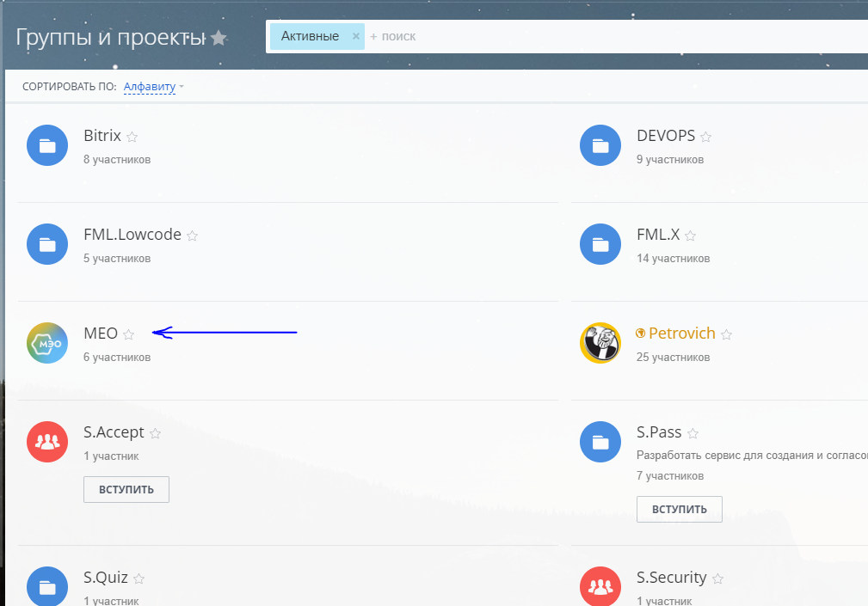Click the S.Accept red people icon
Image resolution: width=868 pixels, height=606 pixels.
click(47, 442)
